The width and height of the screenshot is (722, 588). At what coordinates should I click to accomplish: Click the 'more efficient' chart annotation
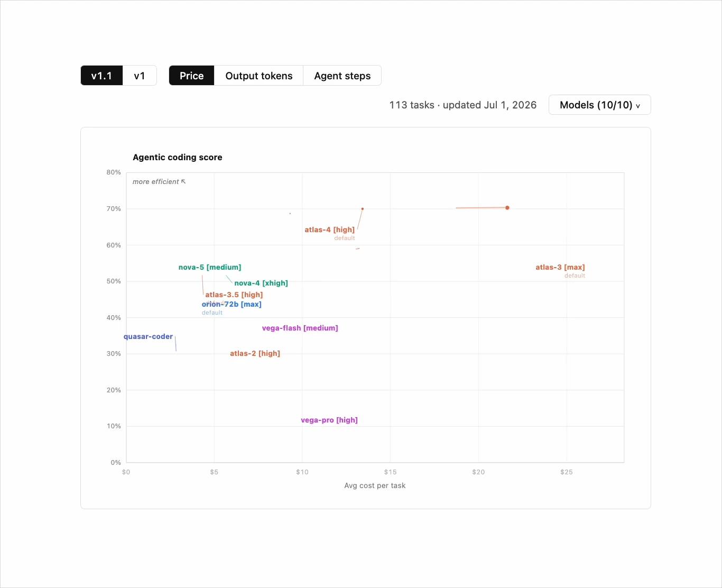tap(159, 181)
